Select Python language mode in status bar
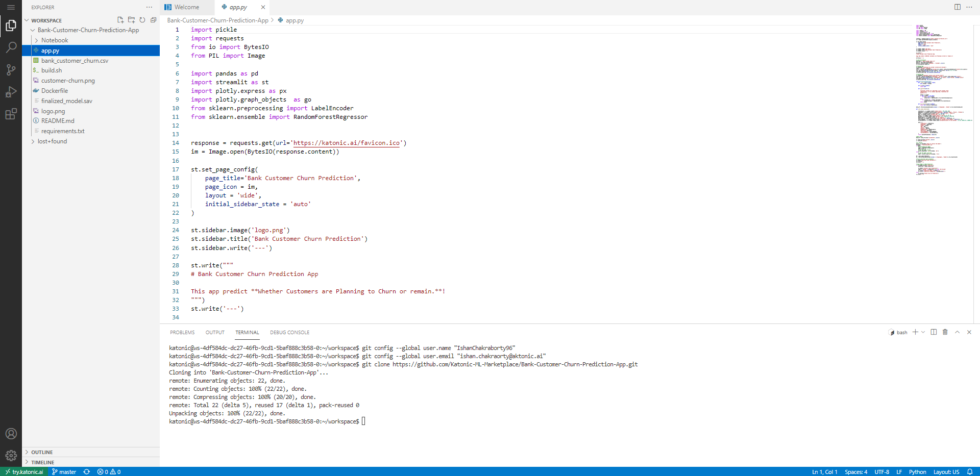 pos(917,472)
